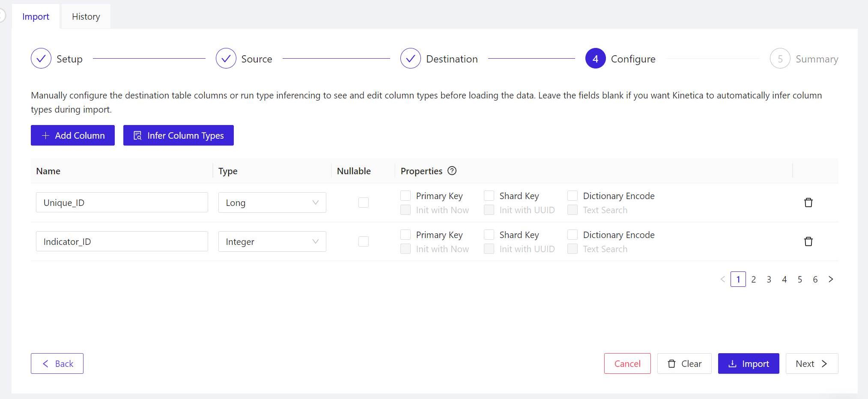Toggle Nullable checkbox for Unique_ID
The width and height of the screenshot is (868, 399).
click(363, 202)
